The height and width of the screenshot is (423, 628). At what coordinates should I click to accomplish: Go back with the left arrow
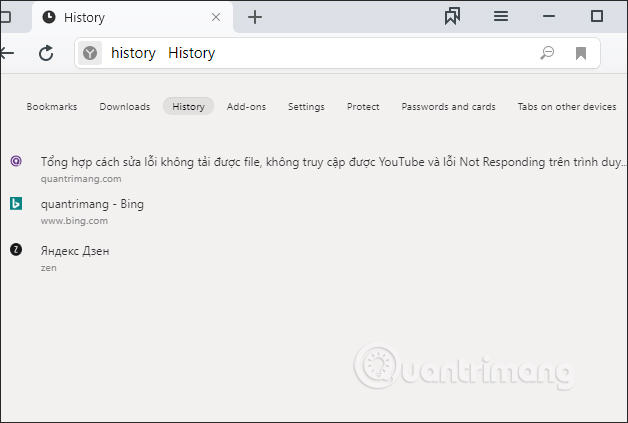click(x=7, y=53)
